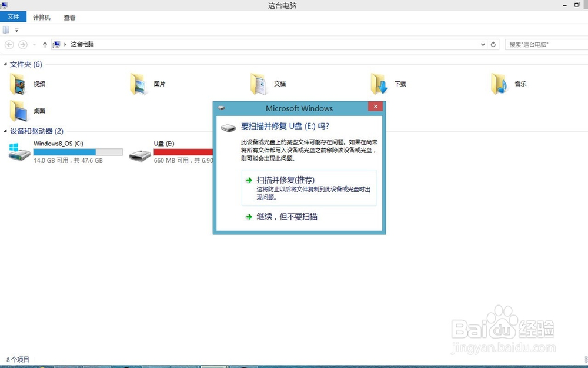
Task: Click the back navigation arrow
Action: pos(9,44)
